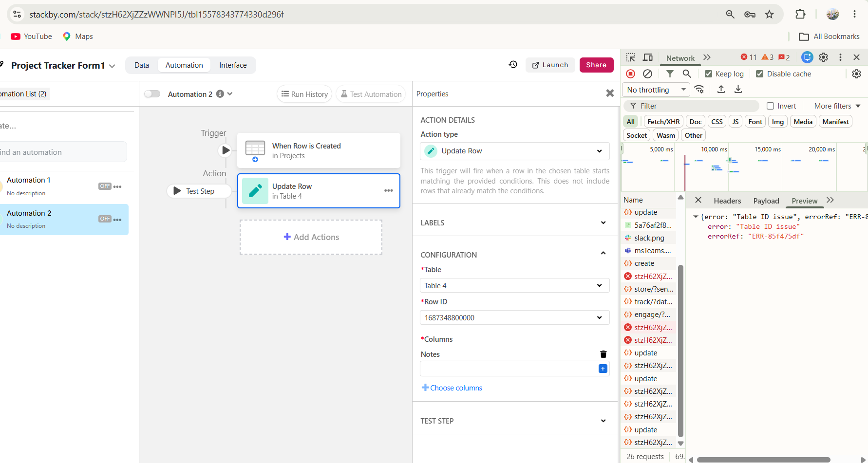Open the Headers tab in DevTools
Viewport: 868px width, 463px height.
(727, 201)
